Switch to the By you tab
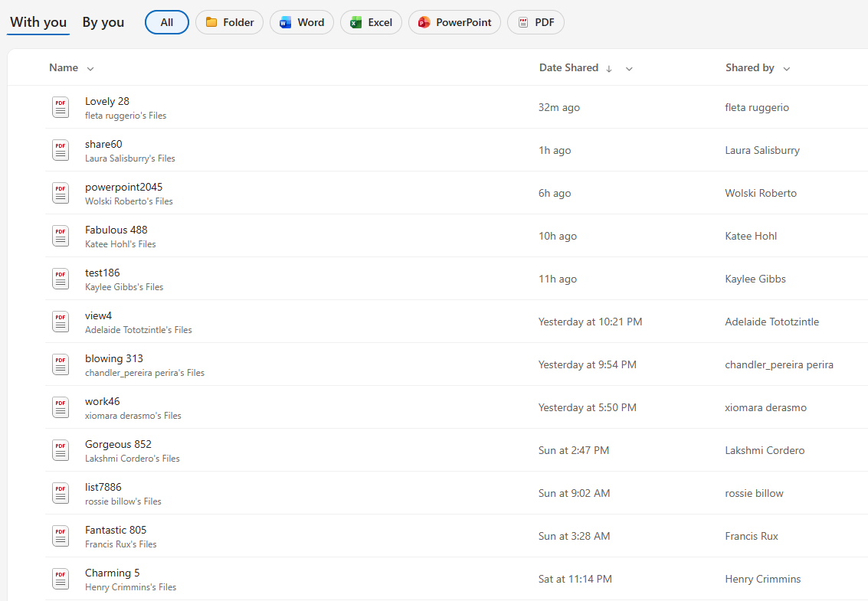Image resolution: width=868 pixels, height=601 pixels. [x=103, y=22]
